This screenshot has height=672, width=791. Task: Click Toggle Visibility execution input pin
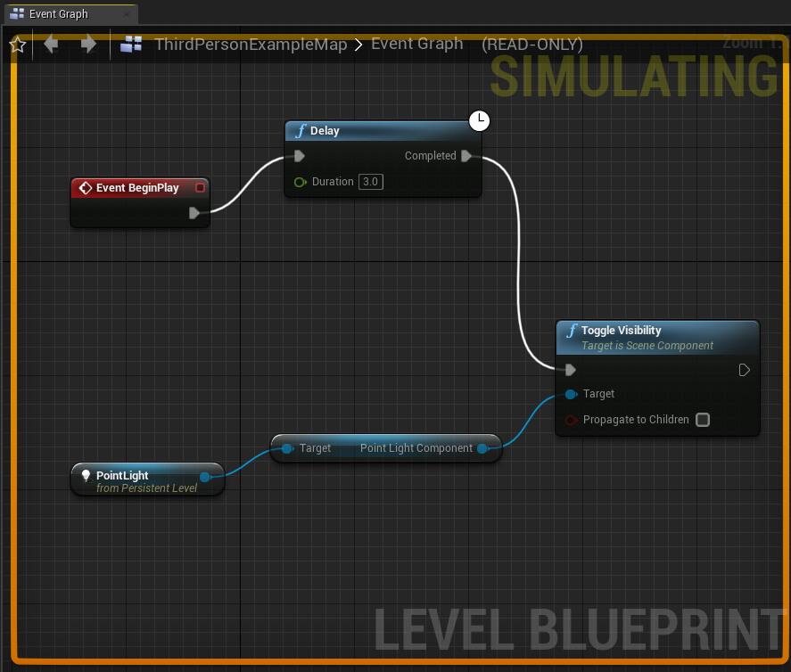571,370
